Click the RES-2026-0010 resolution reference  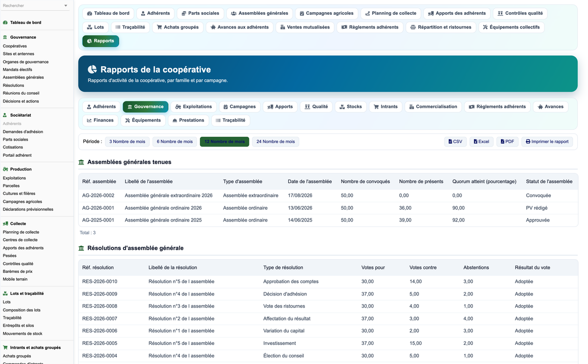pos(99,282)
